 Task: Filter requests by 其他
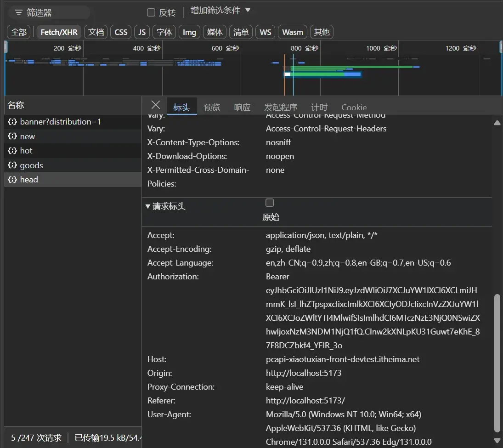coord(322,32)
